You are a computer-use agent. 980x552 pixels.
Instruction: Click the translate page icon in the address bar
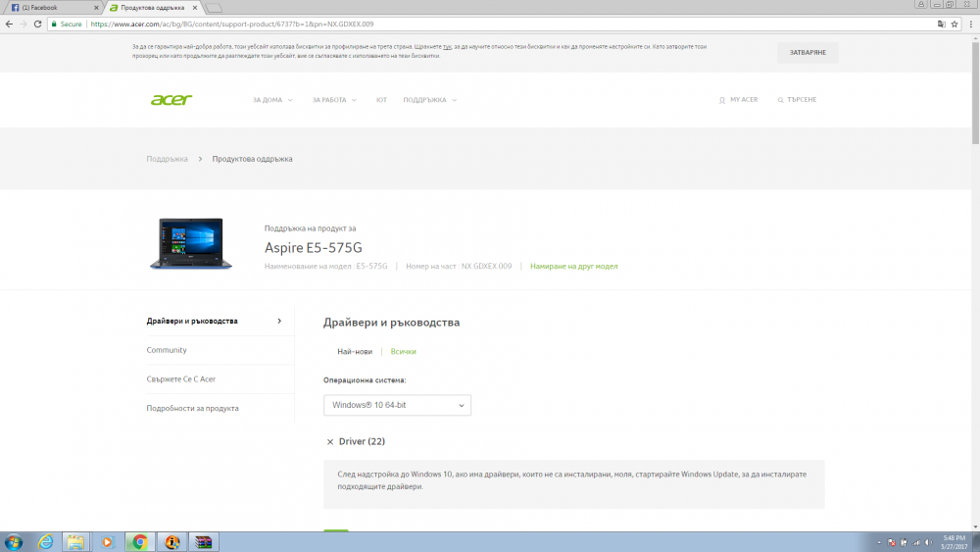pos(941,24)
